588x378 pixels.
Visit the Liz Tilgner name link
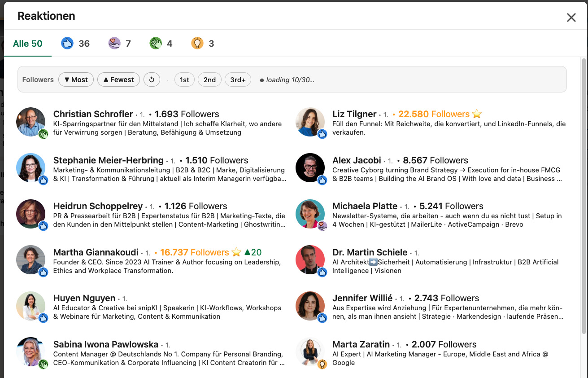point(354,114)
